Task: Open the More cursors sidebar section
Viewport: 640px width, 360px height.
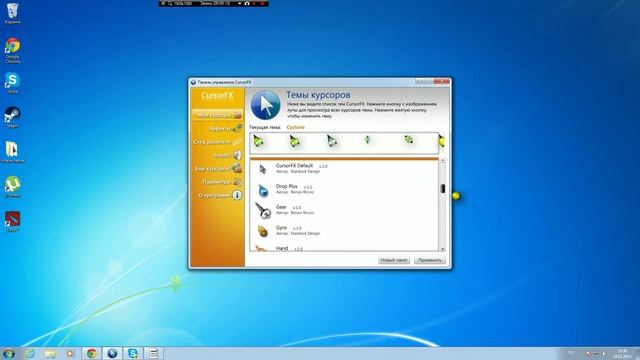Action: (x=217, y=169)
